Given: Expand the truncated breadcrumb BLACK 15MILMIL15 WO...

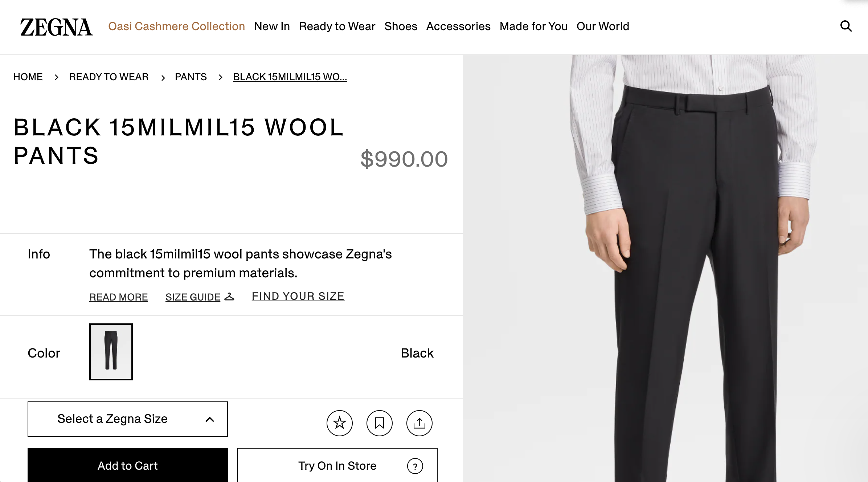Looking at the screenshot, I should (290, 77).
